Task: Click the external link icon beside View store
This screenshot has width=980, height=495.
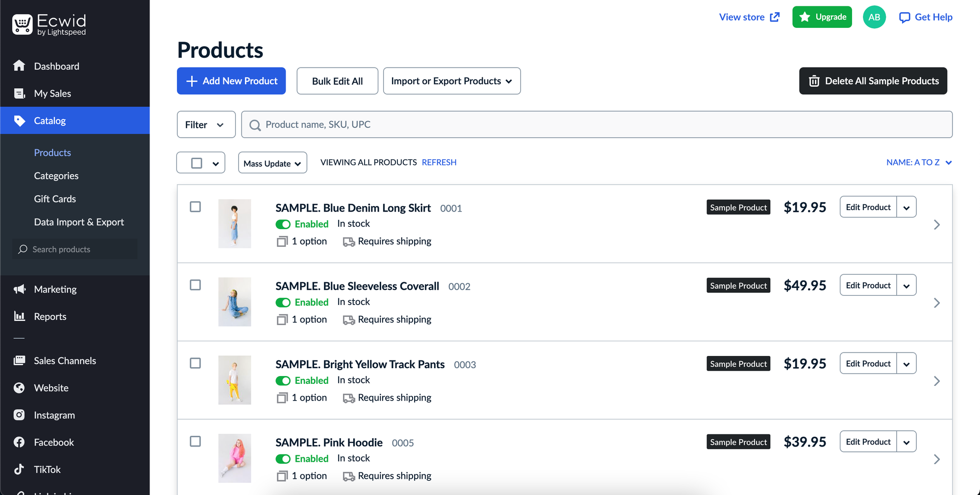Action: point(775,17)
